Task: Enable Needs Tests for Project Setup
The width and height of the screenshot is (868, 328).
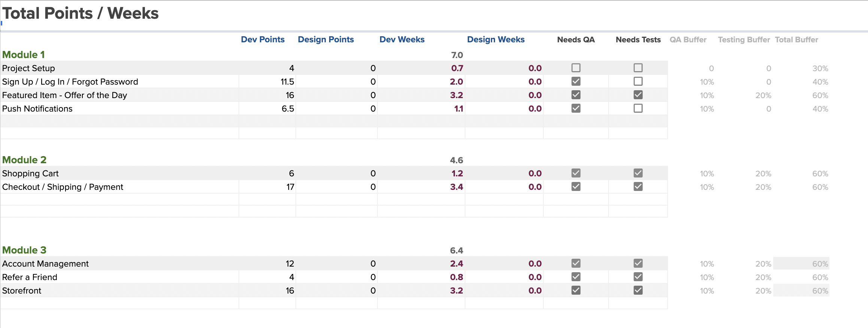Action: click(x=638, y=68)
